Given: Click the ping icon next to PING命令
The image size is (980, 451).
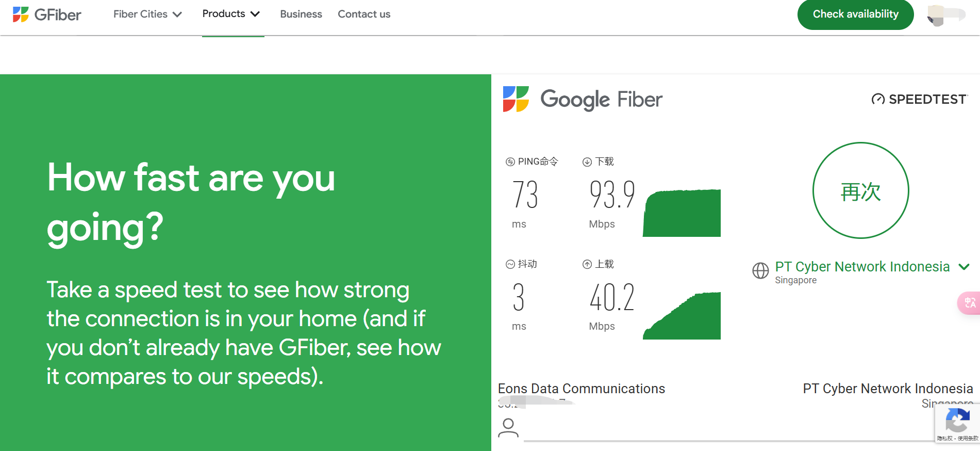Looking at the screenshot, I should (510, 162).
